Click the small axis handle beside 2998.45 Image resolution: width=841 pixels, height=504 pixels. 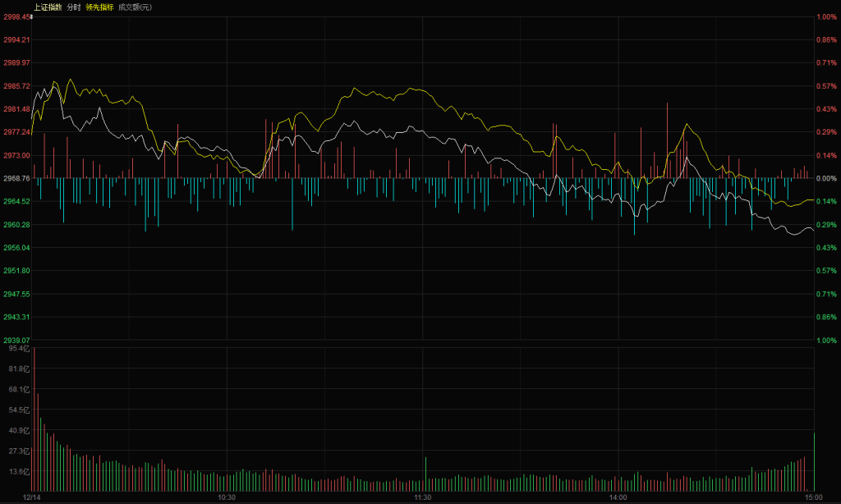pos(32,17)
